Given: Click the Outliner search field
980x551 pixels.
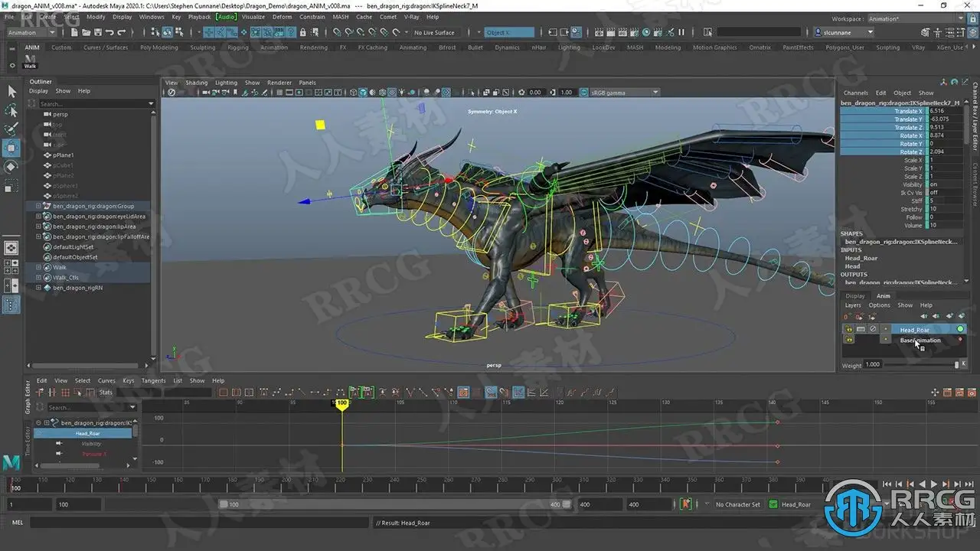Looking at the screenshot, I should click(92, 103).
